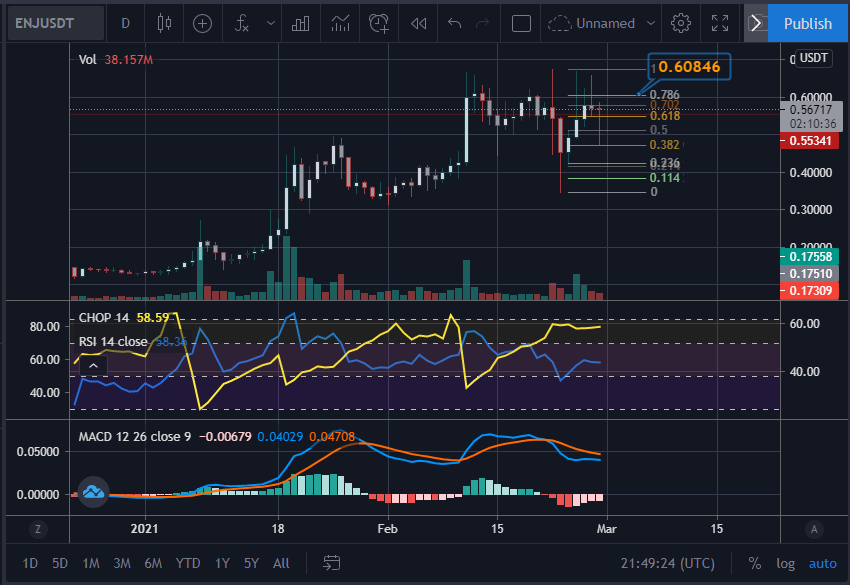
Task: Open the D timeframe interval selector
Action: [x=125, y=23]
